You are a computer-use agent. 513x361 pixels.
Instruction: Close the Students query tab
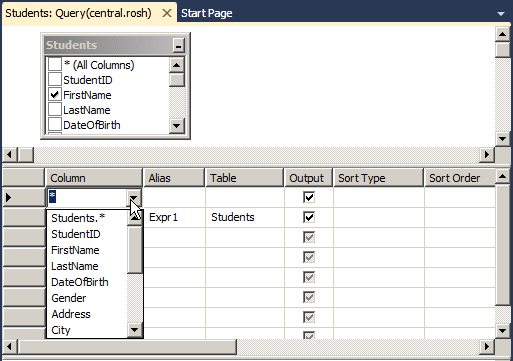167,13
